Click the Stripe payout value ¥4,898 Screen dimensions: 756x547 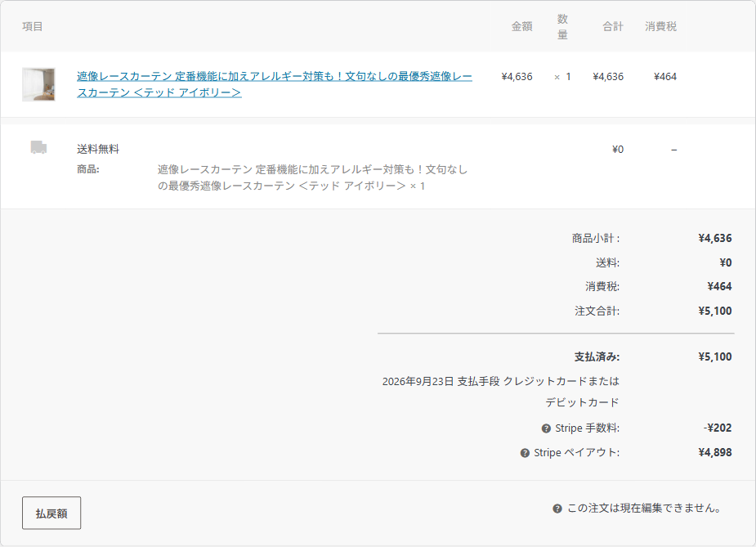(715, 453)
